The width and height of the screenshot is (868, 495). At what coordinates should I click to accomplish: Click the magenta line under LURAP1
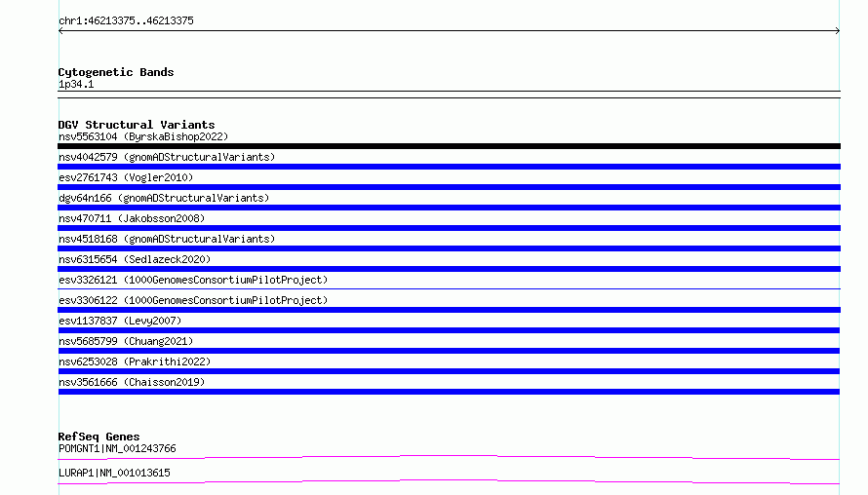coord(449,481)
